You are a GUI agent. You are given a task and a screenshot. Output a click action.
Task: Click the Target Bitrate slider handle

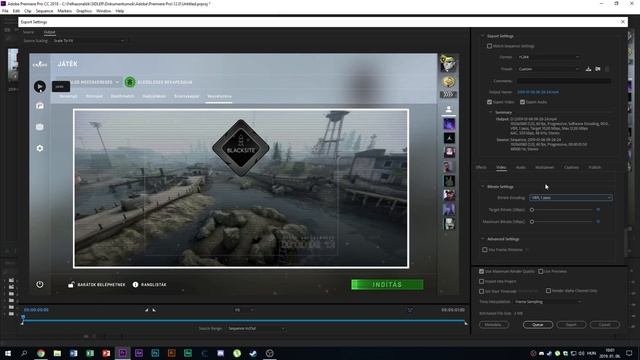click(x=532, y=210)
